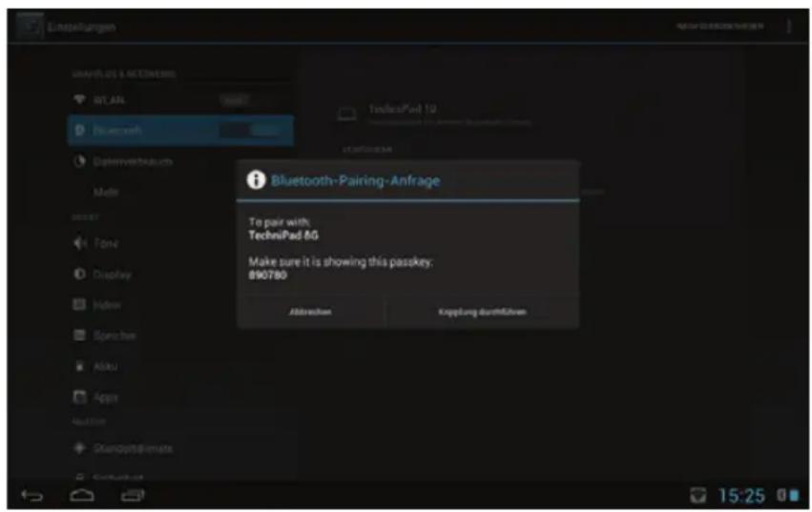Tap the Recent apps button
The width and height of the screenshot is (812, 512).
click(x=133, y=496)
